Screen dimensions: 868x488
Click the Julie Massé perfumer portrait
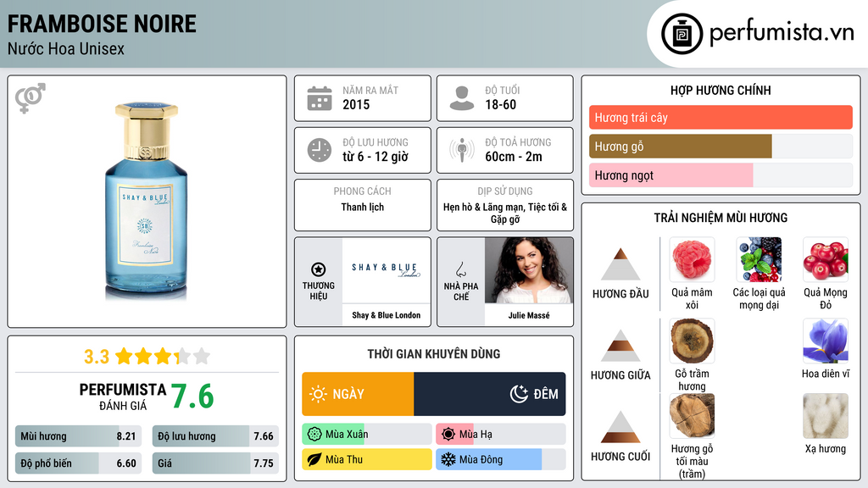point(529,270)
